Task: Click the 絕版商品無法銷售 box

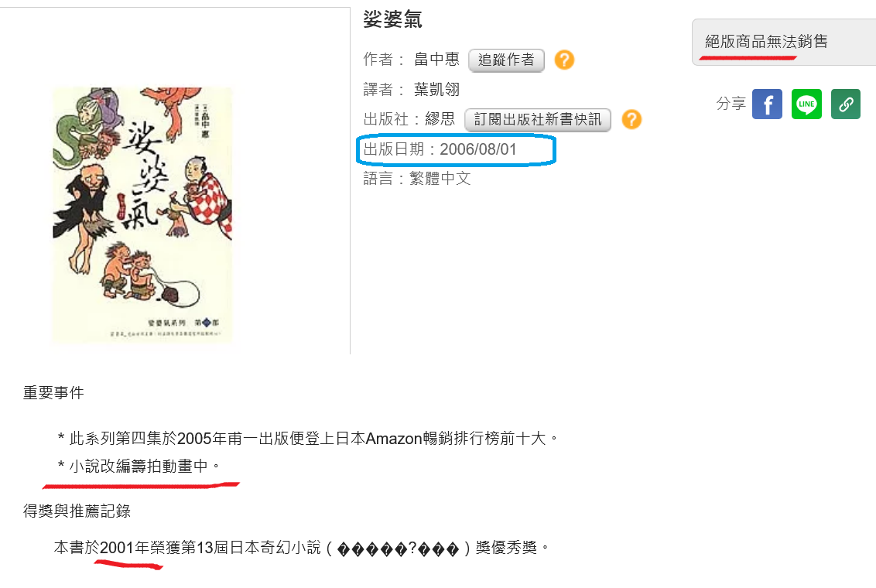Action: (784, 42)
